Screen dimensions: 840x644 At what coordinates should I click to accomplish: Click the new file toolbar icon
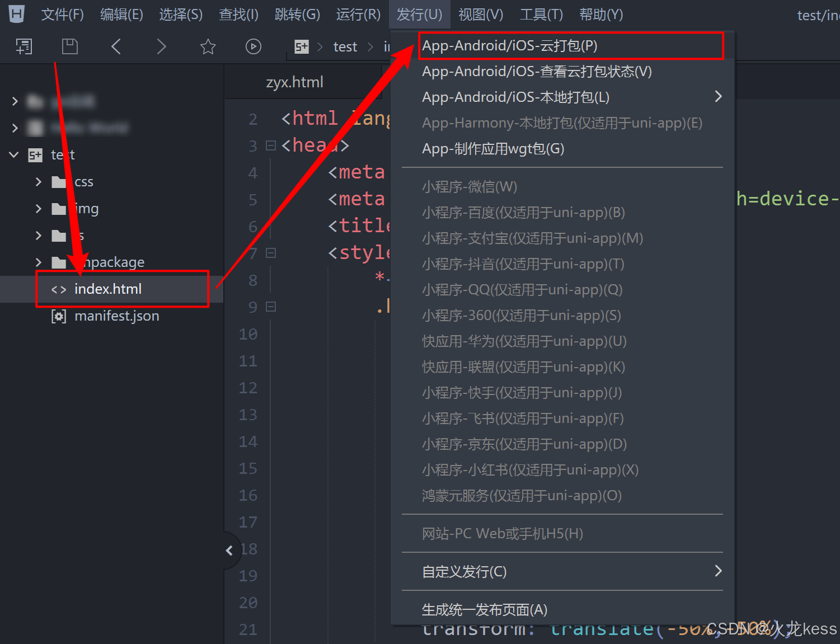click(24, 46)
